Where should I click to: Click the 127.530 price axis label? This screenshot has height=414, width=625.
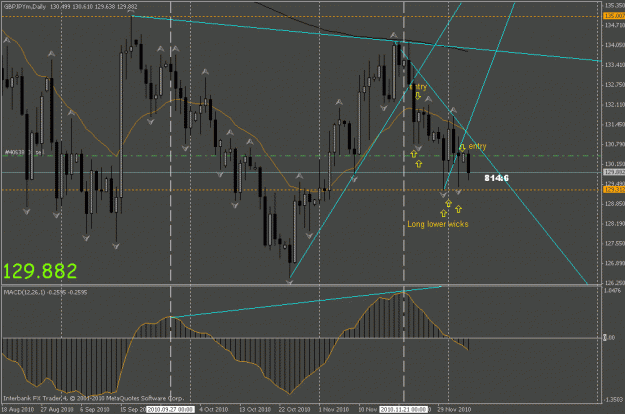(615, 243)
